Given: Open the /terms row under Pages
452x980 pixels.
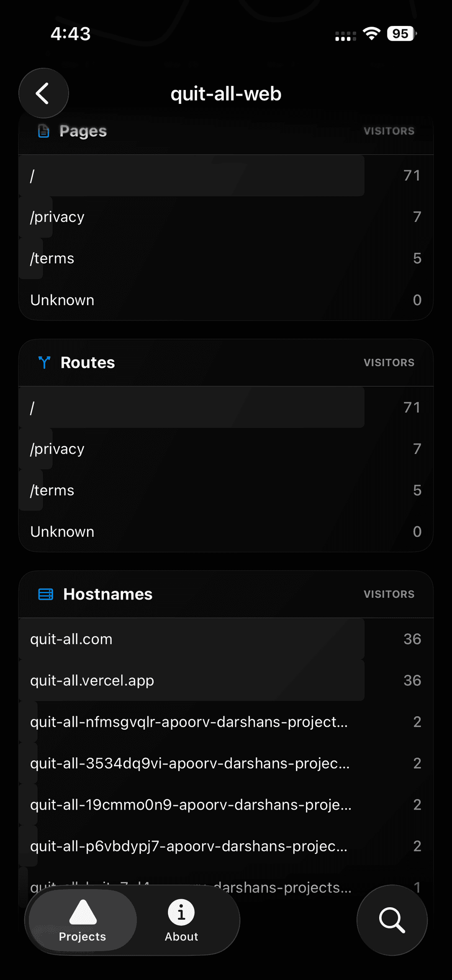Looking at the screenshot, I should tap(226, 258).
